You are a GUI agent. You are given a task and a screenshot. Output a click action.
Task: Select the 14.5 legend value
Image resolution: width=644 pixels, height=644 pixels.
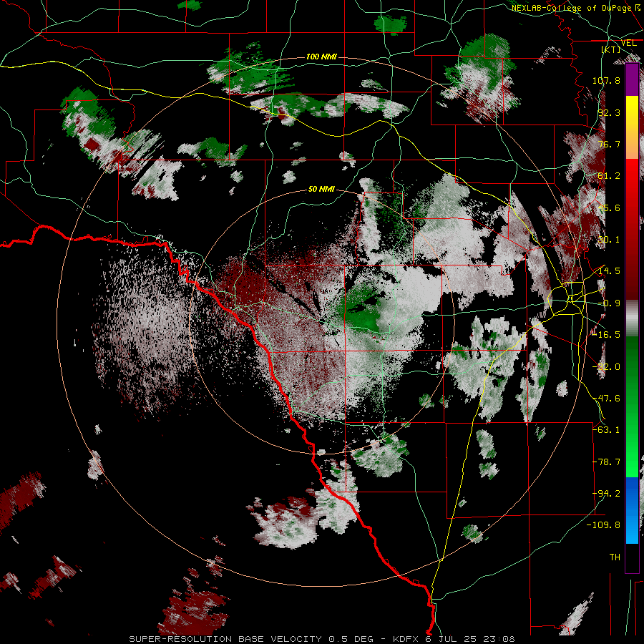coord(609,271)
